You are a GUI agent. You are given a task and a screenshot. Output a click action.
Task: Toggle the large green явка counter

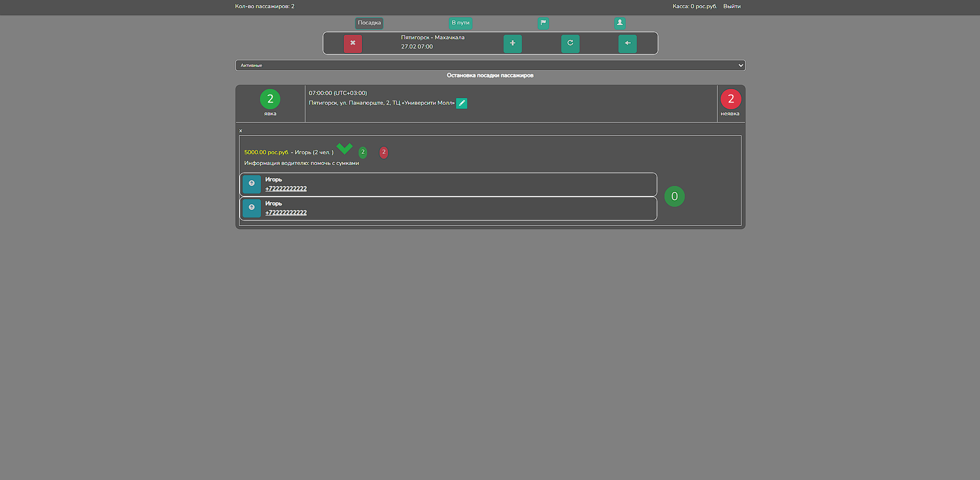click(270, 99)
